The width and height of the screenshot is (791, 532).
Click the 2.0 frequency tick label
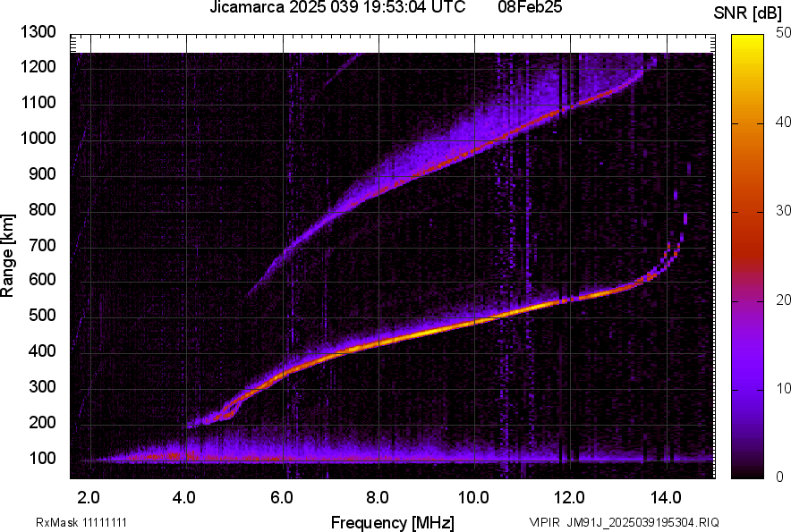pyautogui.click(x=89, y=498)
